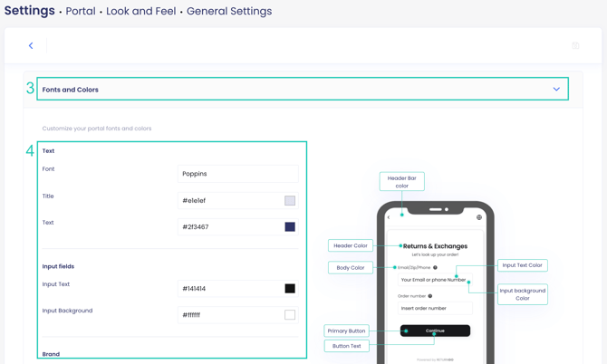Click the back arrow in the settings toolbar
Image resolution: width=607 pixels, height=364 pixels.
pyautogui.click(x=31, y=45)
